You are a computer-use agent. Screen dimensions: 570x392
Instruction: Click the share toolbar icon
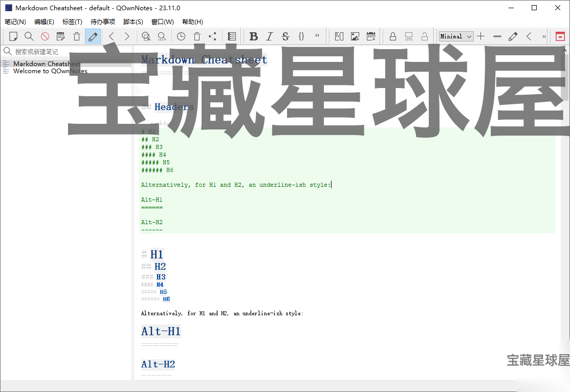click(x=213, y=36)
